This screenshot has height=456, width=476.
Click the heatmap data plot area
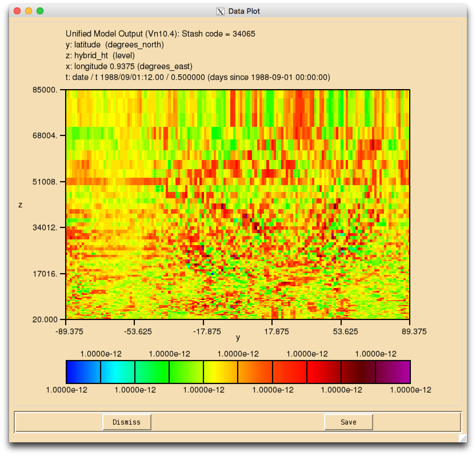pos(238,205)
